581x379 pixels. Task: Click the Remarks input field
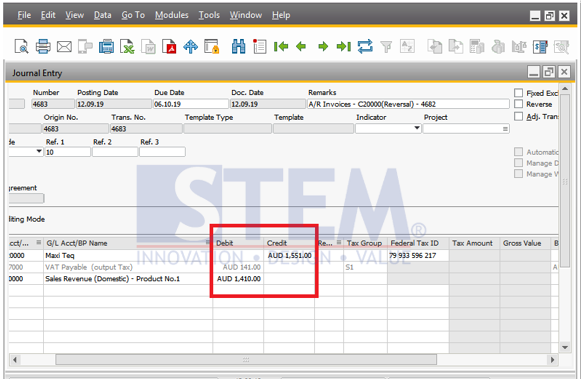point(408,104)
